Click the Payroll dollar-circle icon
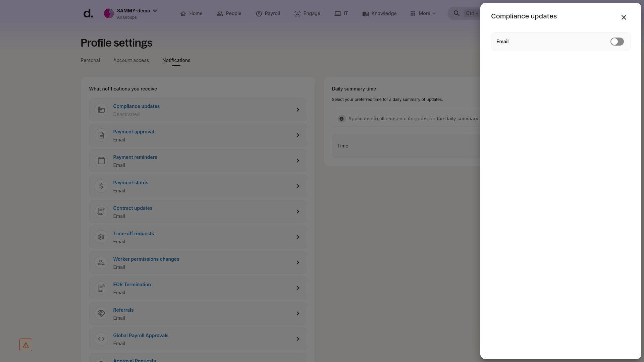 (x=259, y=14)
